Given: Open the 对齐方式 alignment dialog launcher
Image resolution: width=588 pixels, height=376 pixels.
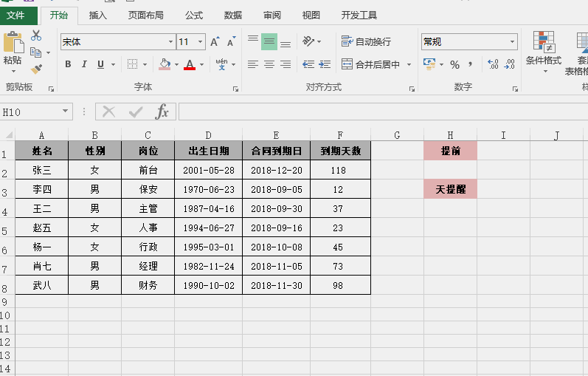Looking at the screenshot, I should [412, 89].
